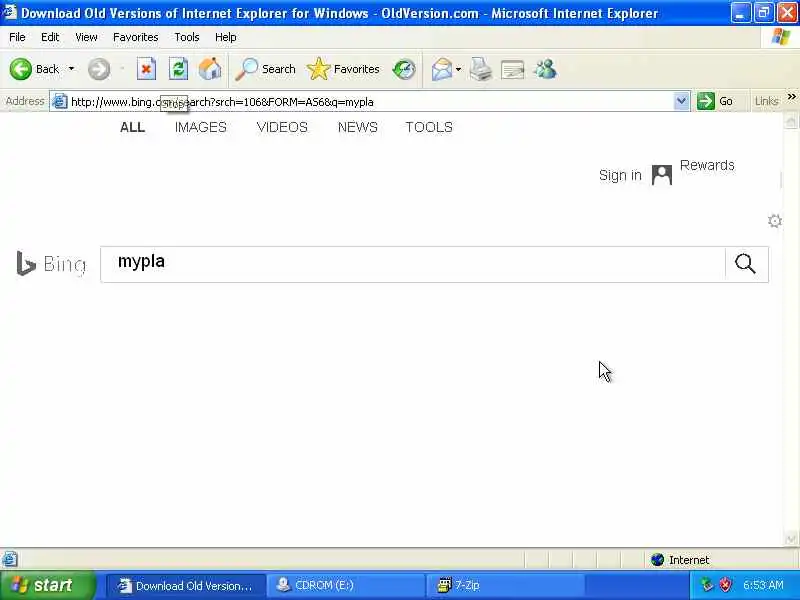The image size is (800, 600).
Task: Click the 6:53 AM system clock
Action: tap(763, 585)
